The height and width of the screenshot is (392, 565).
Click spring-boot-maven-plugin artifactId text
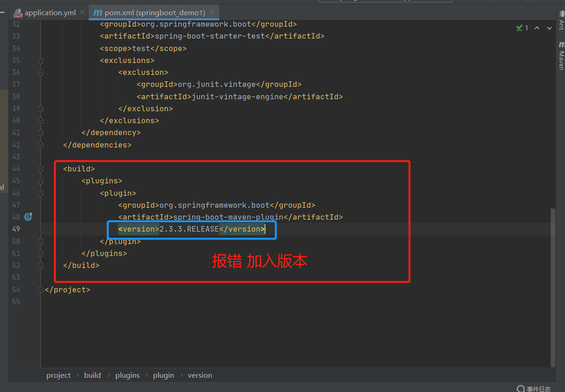(228, 217)
